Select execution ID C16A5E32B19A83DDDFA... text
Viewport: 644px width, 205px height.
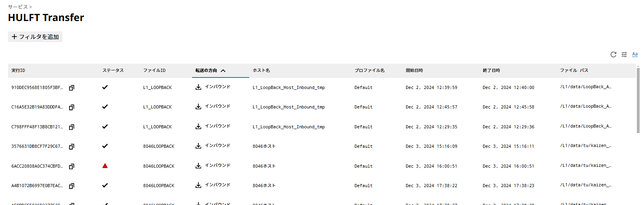click(x=37, y=107)
